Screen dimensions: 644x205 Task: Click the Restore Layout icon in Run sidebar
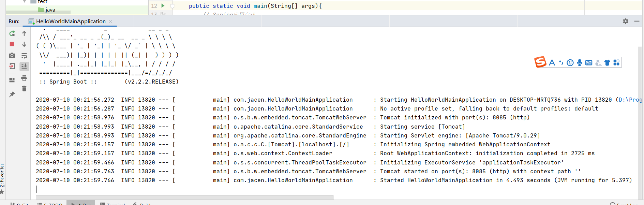pyautogui.click(x=12, y=80)
